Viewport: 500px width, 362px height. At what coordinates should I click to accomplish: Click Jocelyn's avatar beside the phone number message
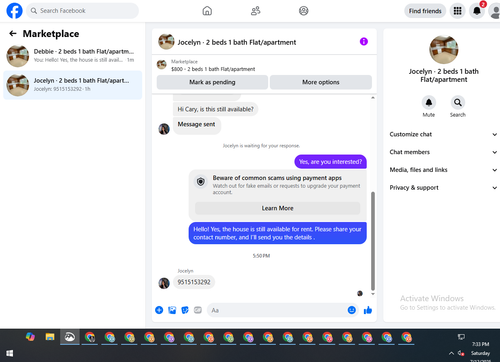point(164,283)
